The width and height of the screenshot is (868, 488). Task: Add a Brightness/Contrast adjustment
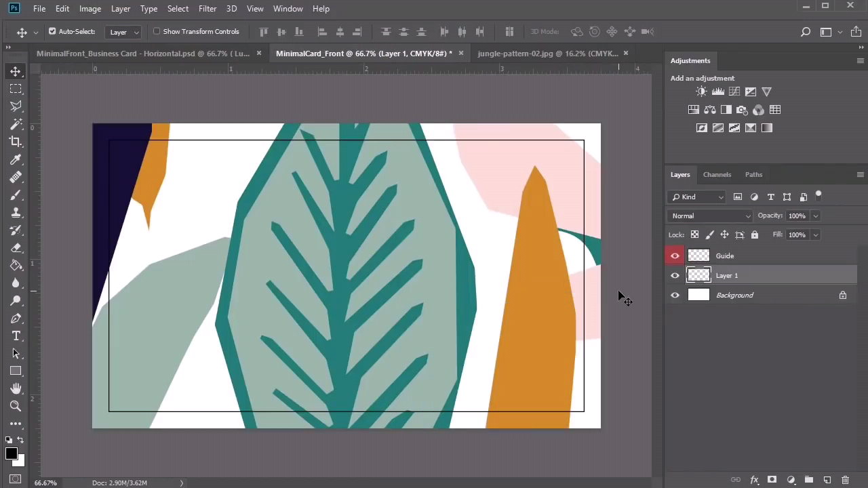pos(701,91)
